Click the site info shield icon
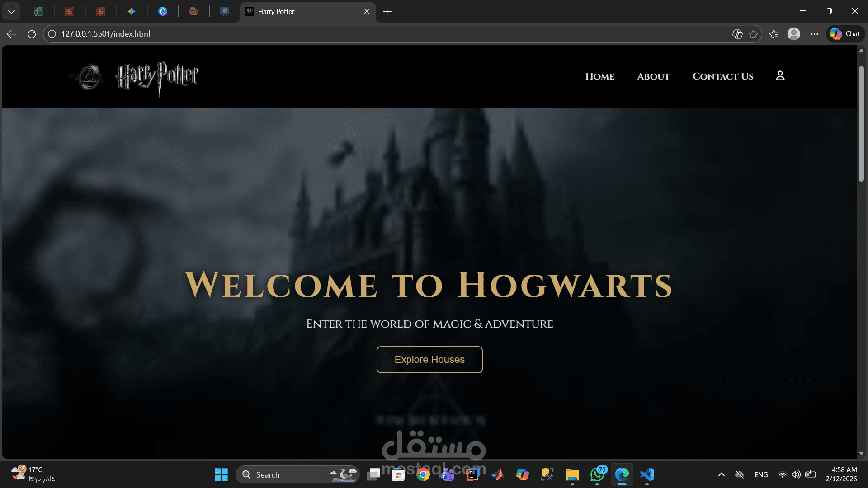The width and height of the screenshot is (868, 488). point(51,33)
